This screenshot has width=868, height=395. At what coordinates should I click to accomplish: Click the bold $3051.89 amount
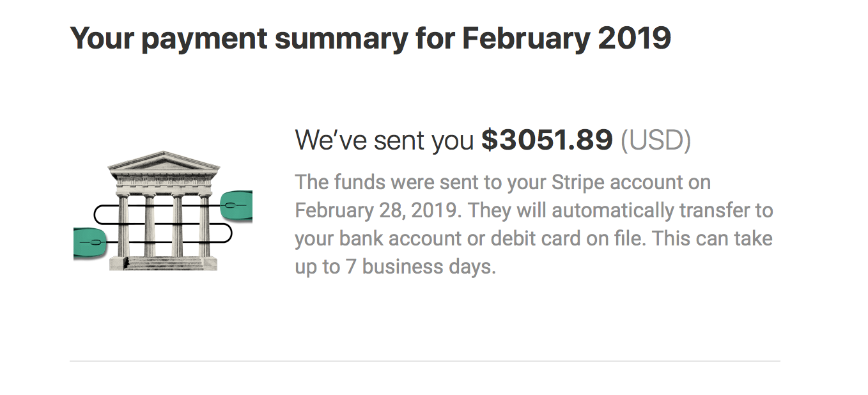click(x=546, y=140)
